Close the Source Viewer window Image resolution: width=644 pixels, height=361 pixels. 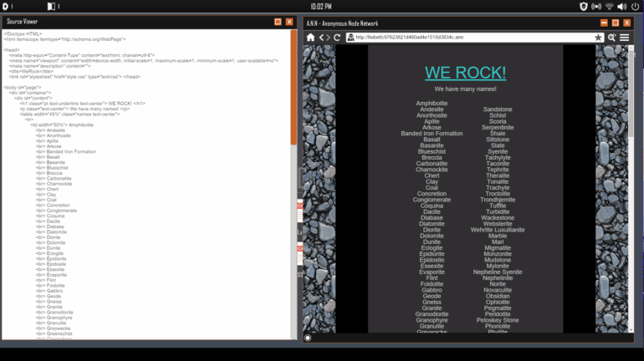pyautogui.click(x=289, y=22)
